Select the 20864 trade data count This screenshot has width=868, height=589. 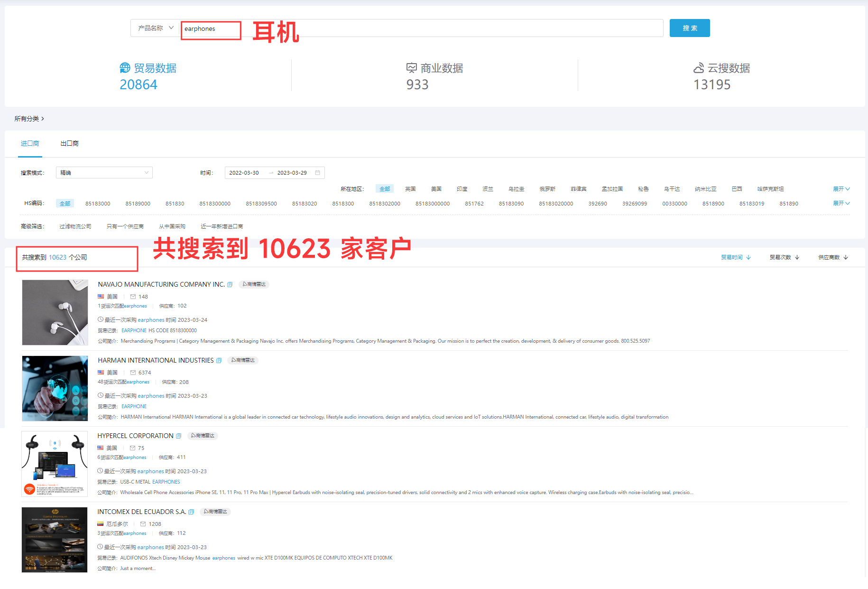(139, 84)
